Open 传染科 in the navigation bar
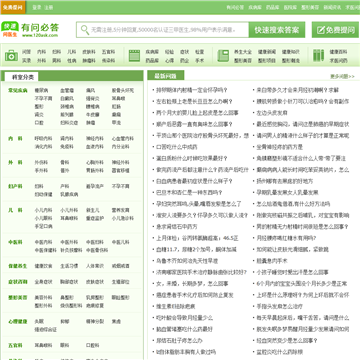The image size is (360, 360). 108,61
